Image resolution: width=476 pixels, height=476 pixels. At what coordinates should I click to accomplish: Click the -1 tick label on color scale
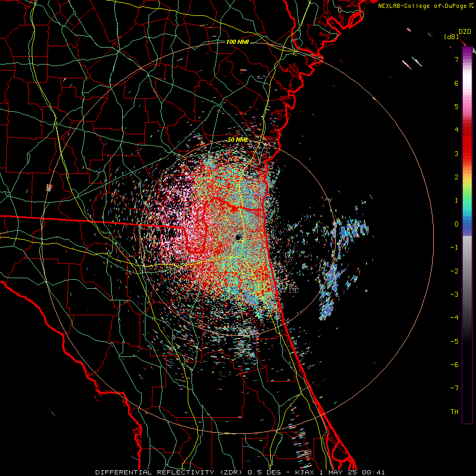[x=454, y=248]
